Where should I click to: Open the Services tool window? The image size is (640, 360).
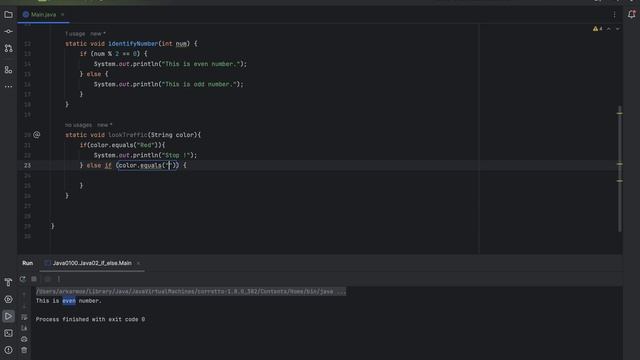[x=8, y=299]
